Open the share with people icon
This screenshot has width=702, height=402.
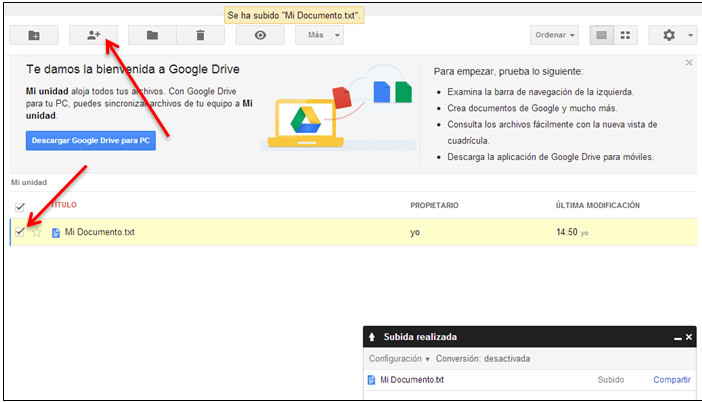point(94,35)
